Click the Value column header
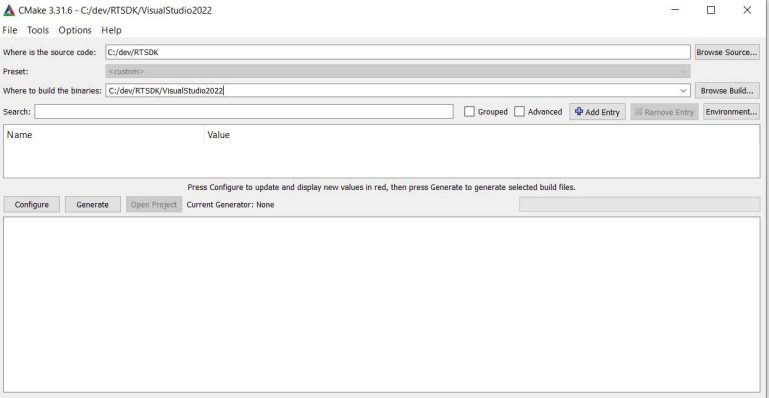 tap(482, 135)
